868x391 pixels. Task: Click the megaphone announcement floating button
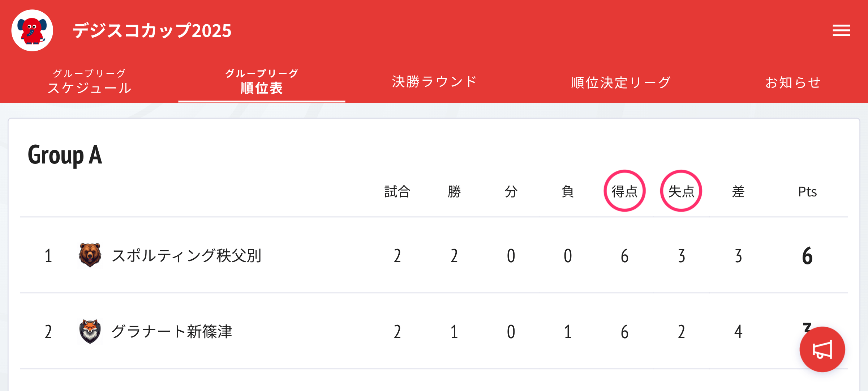[822, 349]
